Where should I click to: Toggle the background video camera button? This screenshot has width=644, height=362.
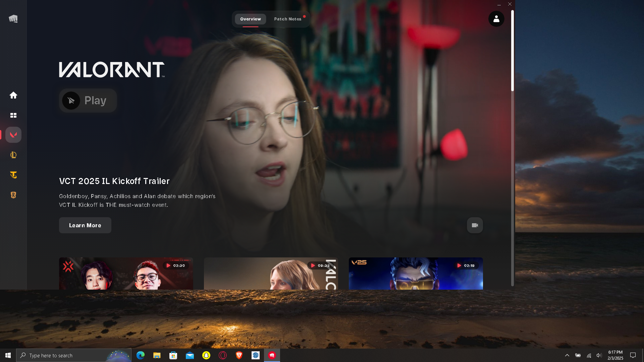click(475, 225)
